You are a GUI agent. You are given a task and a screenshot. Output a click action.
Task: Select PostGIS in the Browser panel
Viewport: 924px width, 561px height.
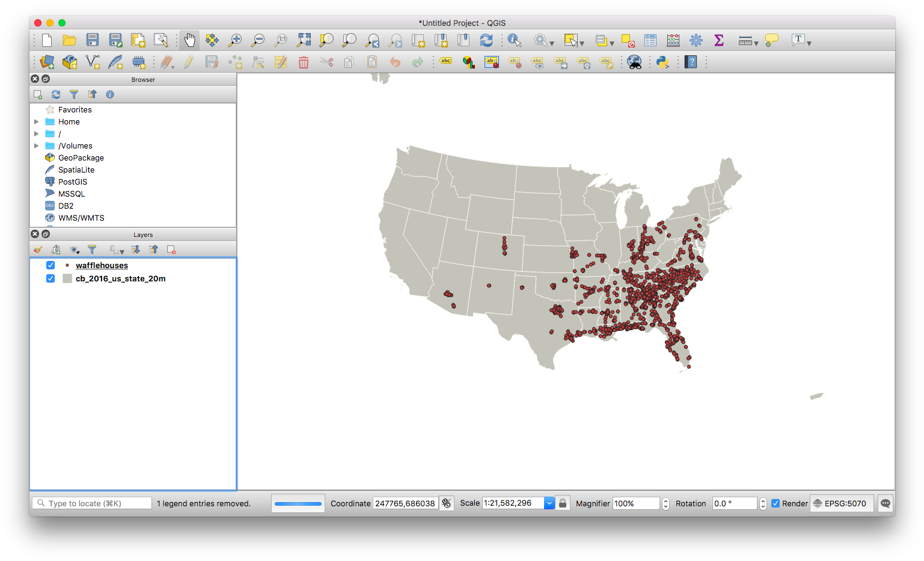point(73,182)
